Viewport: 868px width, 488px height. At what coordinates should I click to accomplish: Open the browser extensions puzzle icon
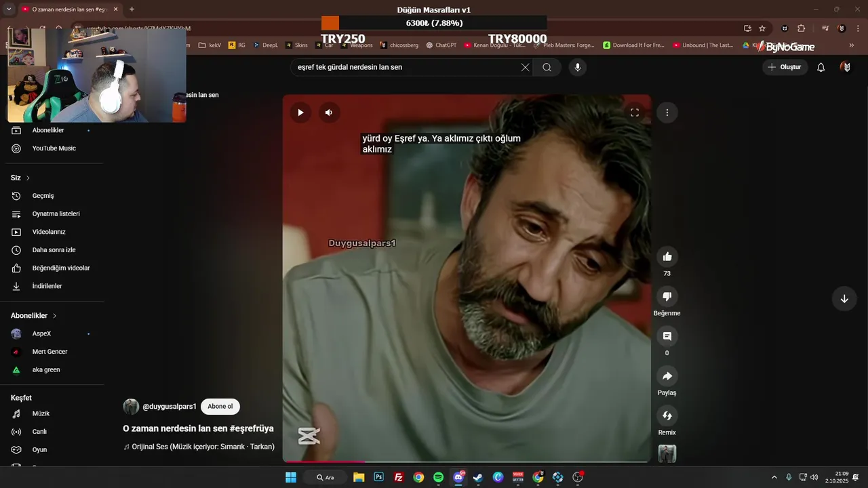tap(802, 28)
